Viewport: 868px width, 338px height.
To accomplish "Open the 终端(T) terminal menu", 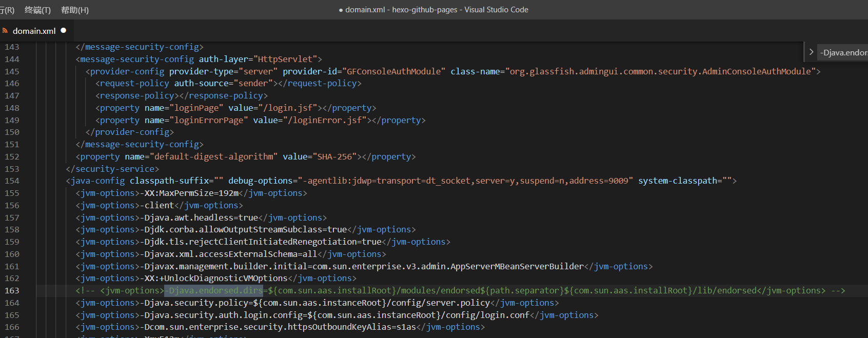I will 37,10.
